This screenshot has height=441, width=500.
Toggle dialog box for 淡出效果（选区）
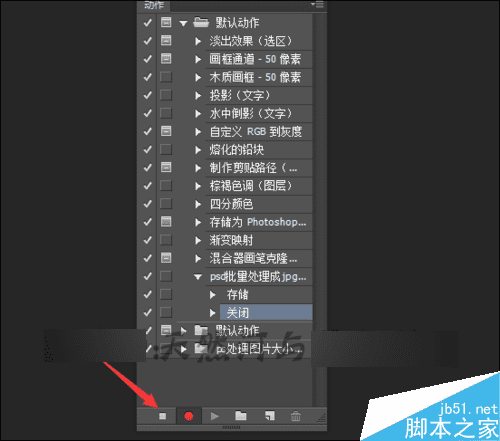point(166,41)
